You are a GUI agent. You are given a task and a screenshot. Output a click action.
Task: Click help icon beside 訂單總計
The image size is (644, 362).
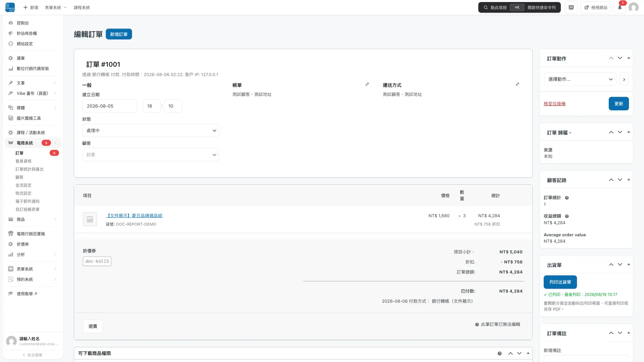coord(567,198)
